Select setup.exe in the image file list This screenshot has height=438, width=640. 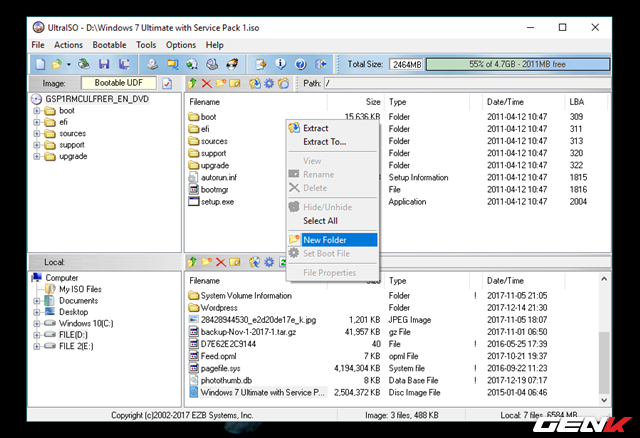pyautogui.click(x=217, y=202)
